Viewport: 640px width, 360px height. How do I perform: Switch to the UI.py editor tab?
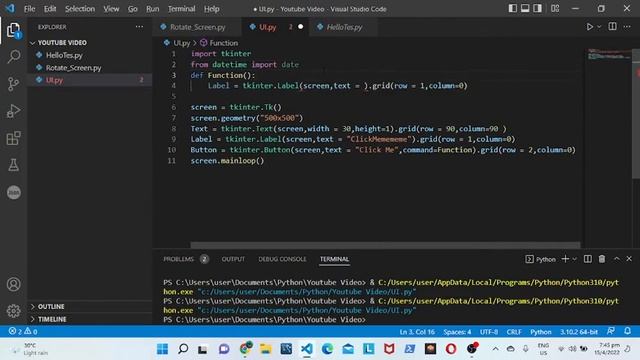[276, 27]
